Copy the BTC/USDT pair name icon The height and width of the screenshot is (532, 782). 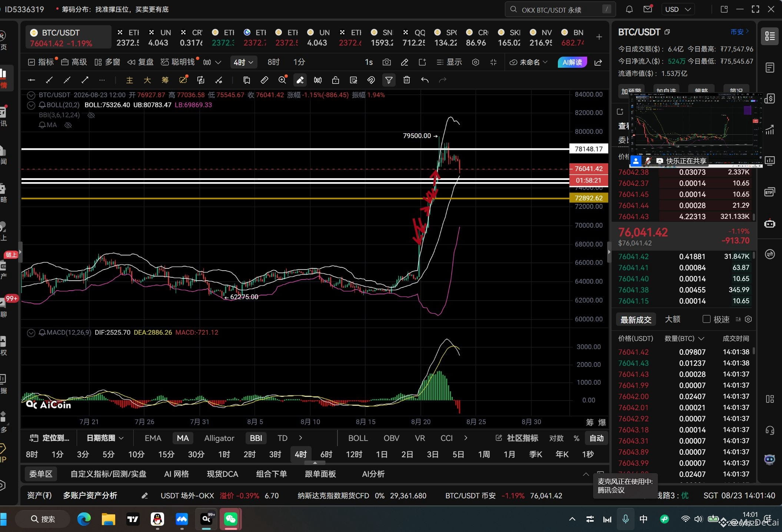[667, 32]
